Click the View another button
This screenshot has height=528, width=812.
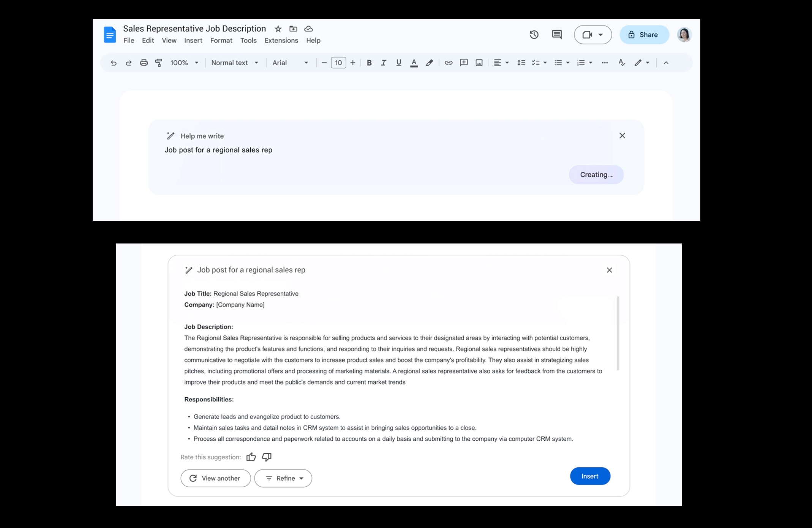tap(215, 478)
